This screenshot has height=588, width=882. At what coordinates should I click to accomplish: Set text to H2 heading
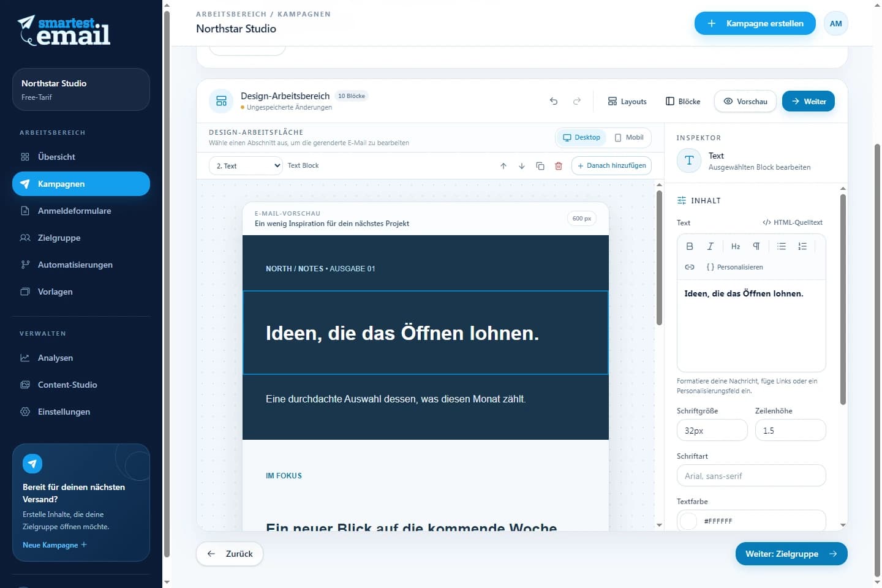[x=736, y=246]
